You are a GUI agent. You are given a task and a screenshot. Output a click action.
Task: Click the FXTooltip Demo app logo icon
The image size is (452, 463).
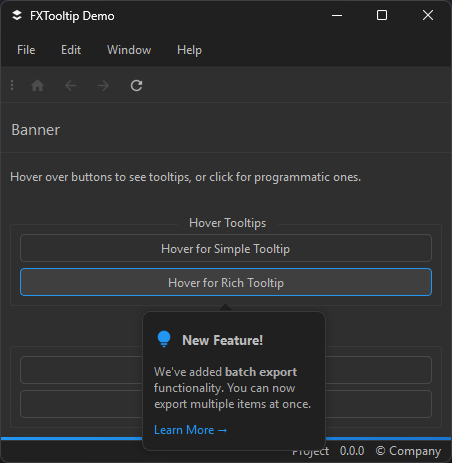[17, 15]
